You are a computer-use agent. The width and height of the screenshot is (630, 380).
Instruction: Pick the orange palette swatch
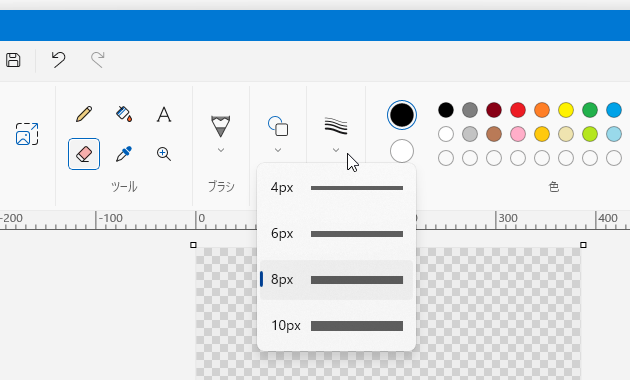(x=542, y=110)
